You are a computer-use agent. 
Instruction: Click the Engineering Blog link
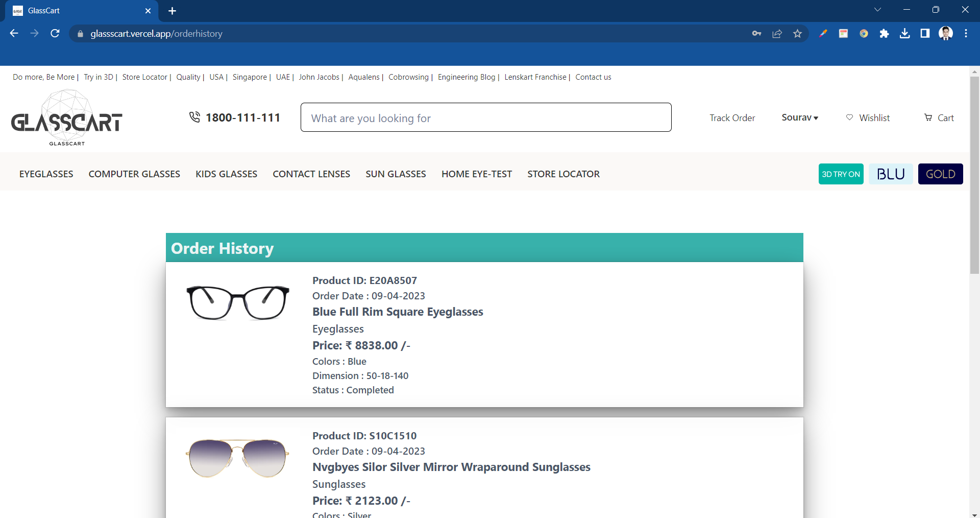[x=467, y=77]
